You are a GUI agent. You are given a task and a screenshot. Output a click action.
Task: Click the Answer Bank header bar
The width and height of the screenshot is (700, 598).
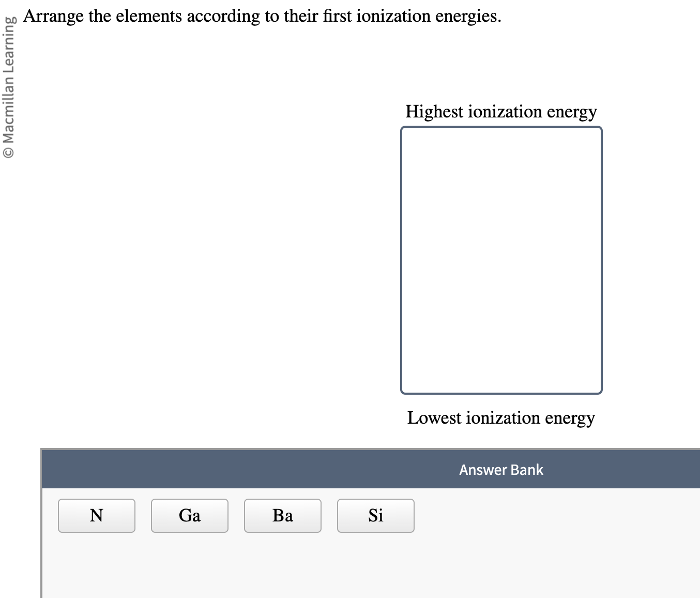click(x=500, y=469)
